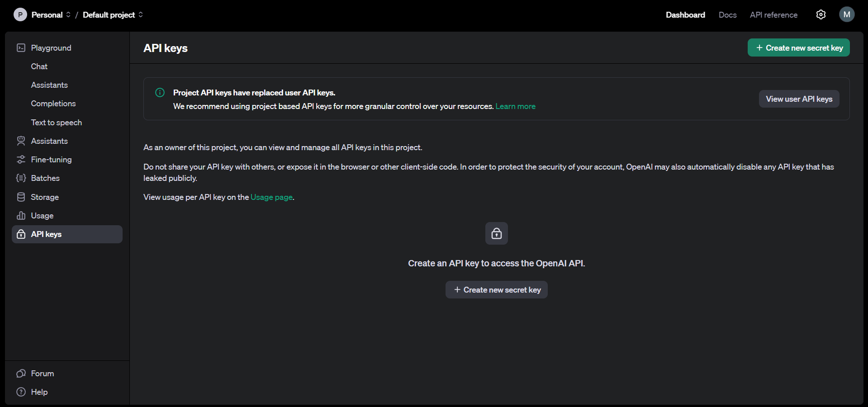Select Text to speech in sidebar
The image size is (868, 407).
click(x=57, y=123)
